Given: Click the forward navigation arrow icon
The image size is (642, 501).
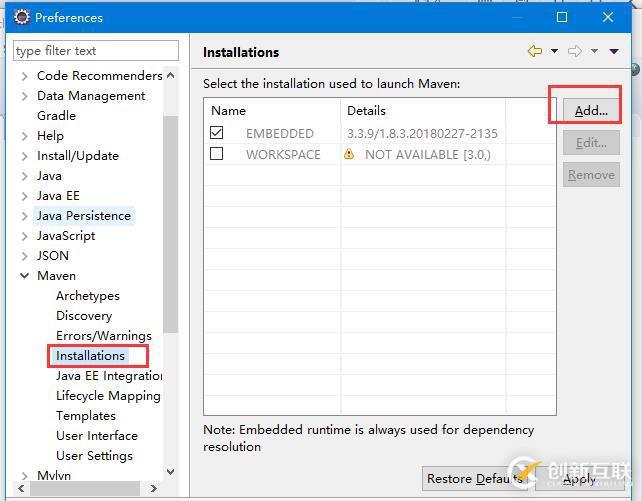Looking at the screenshot, I should click(x=575, y=51).
